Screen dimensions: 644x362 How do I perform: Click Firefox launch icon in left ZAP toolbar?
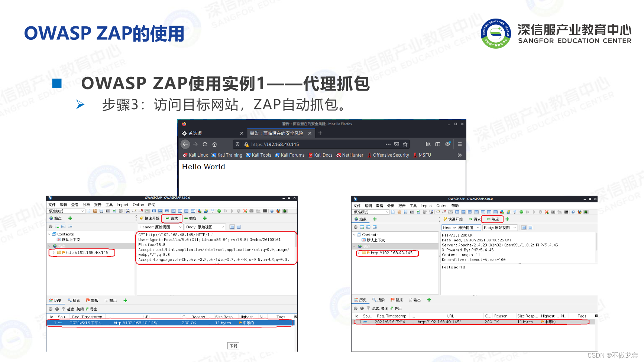(278, 211)
